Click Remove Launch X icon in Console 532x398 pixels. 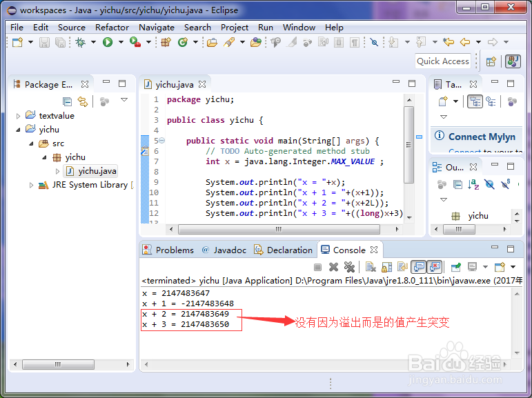(x=333, y=268)
